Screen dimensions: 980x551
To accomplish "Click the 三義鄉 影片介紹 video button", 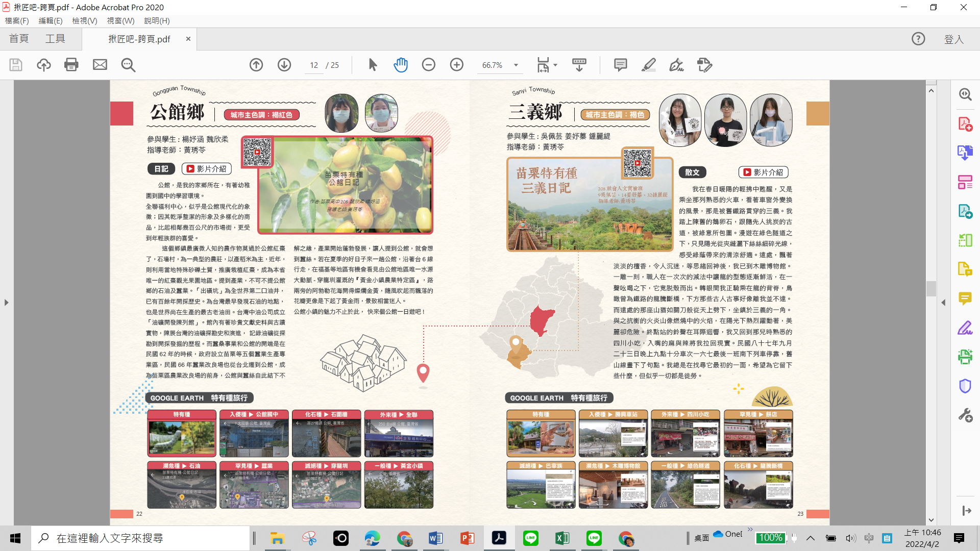I will pos(763,172).
